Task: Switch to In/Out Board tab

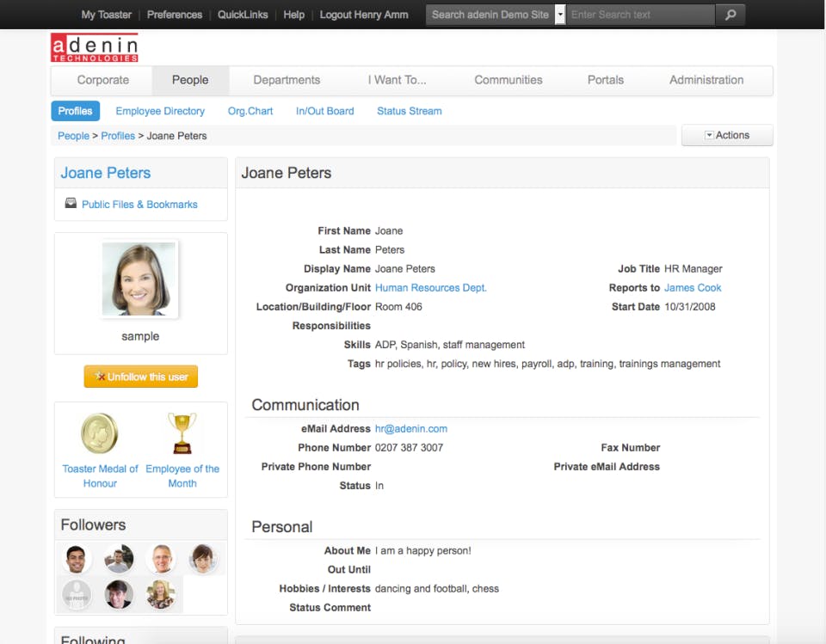Action: (x=324, y=111)
